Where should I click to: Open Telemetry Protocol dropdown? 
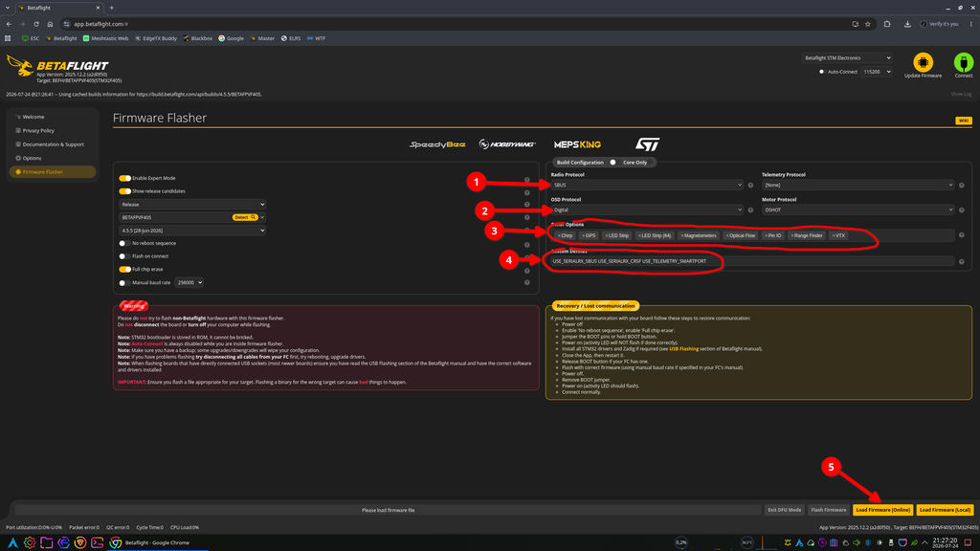click(858, 185)
